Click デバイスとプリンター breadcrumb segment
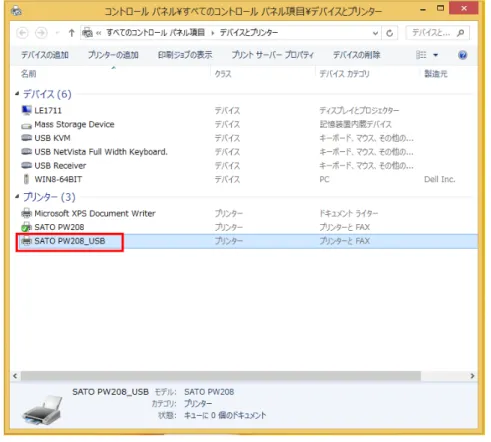Screen dimensions: 491x442 pyautogui.click(x=249, y=33)
